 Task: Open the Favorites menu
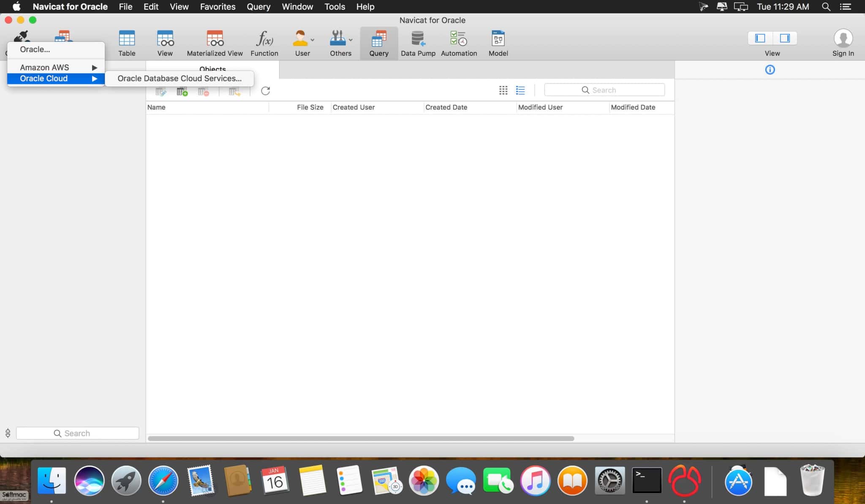(x=218, y=6)
